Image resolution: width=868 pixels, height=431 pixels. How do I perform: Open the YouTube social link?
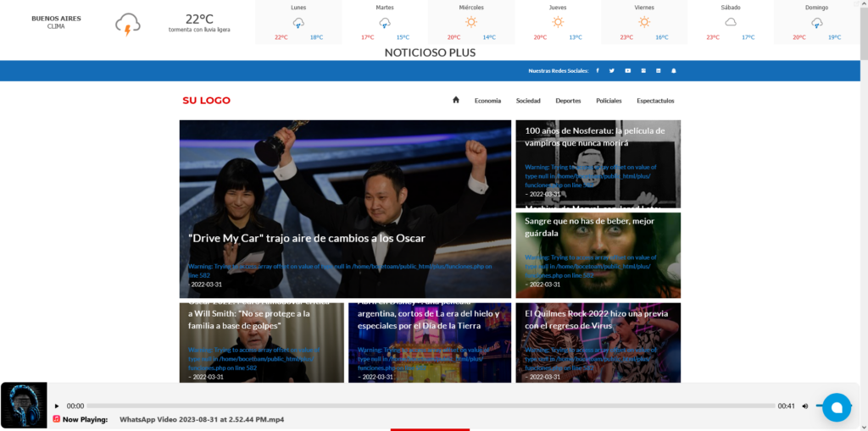coord(627,70)
